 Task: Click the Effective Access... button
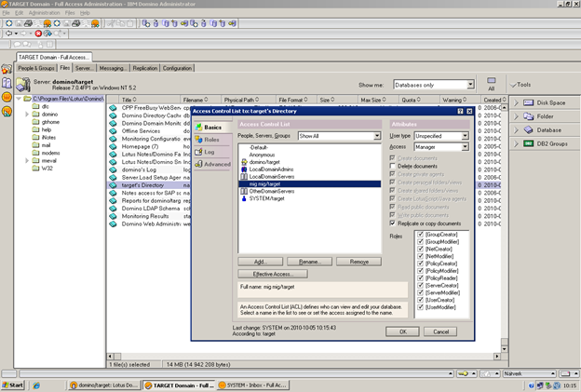tap(273, 274)
